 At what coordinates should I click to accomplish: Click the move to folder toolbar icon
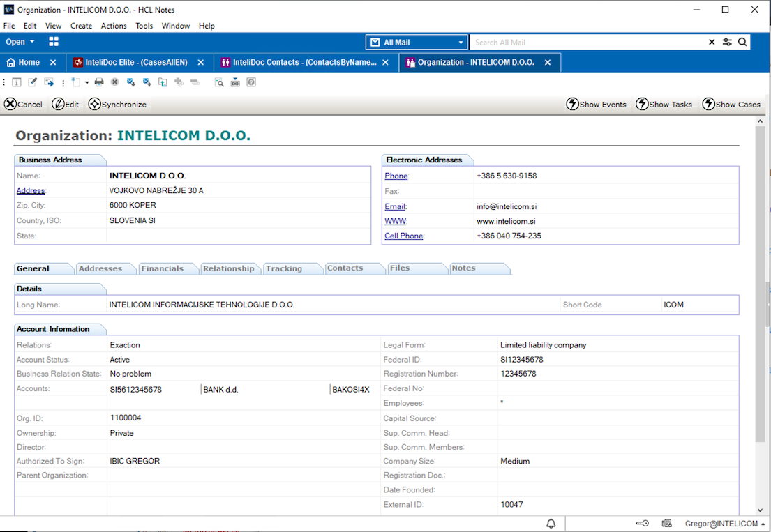click(x=163, y=82)
